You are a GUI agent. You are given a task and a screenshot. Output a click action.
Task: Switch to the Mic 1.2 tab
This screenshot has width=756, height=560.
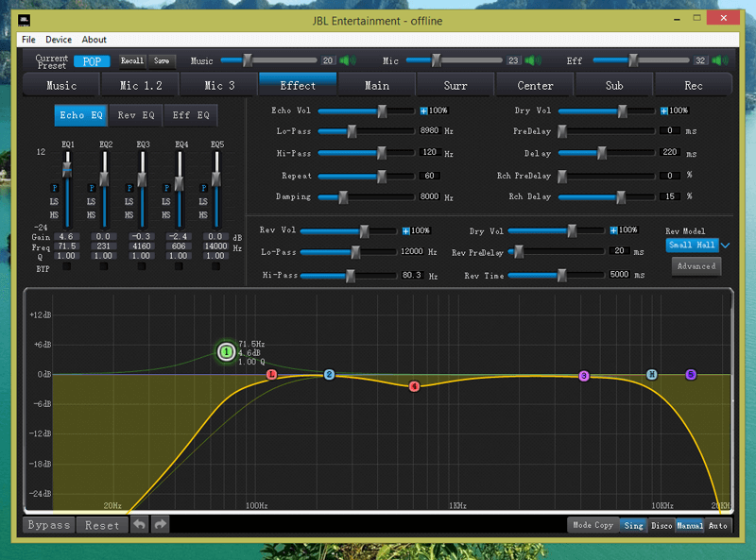coord(141,85)
